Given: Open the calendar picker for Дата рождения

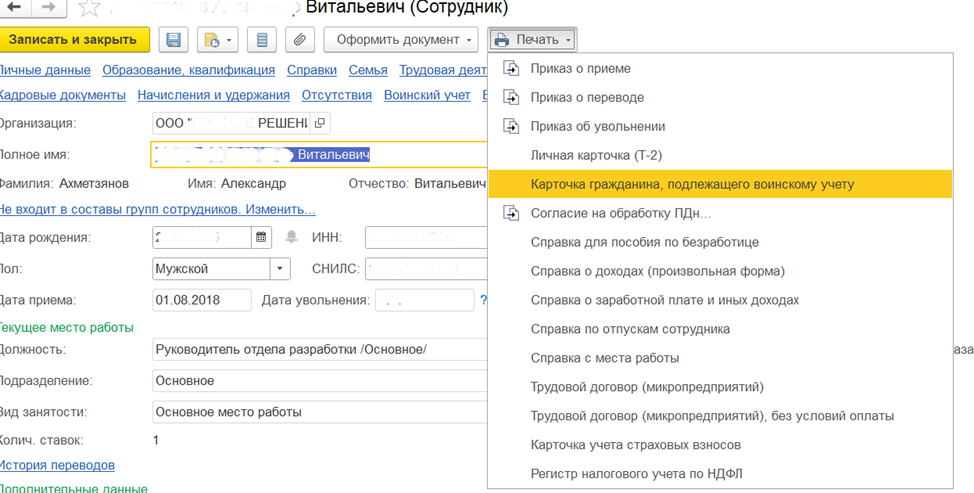Looking at the screenshot, I should pyautogui.click(x=261, y=237).
